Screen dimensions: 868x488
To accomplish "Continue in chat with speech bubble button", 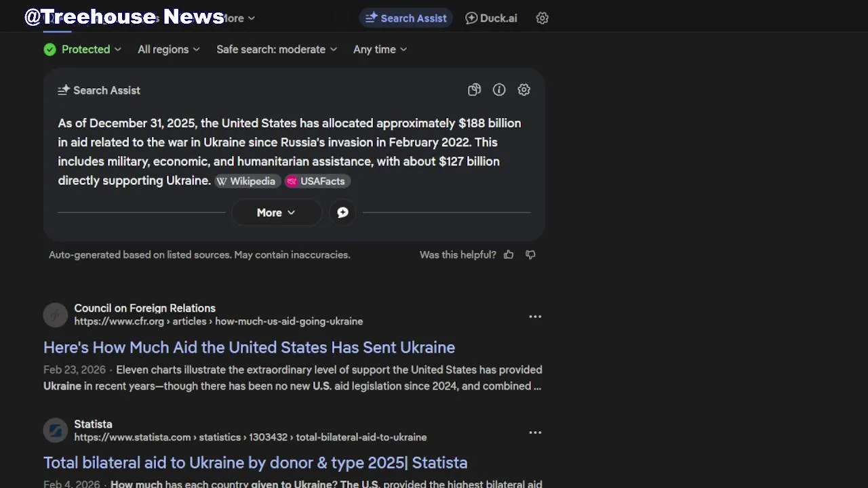I will point(342,213).
